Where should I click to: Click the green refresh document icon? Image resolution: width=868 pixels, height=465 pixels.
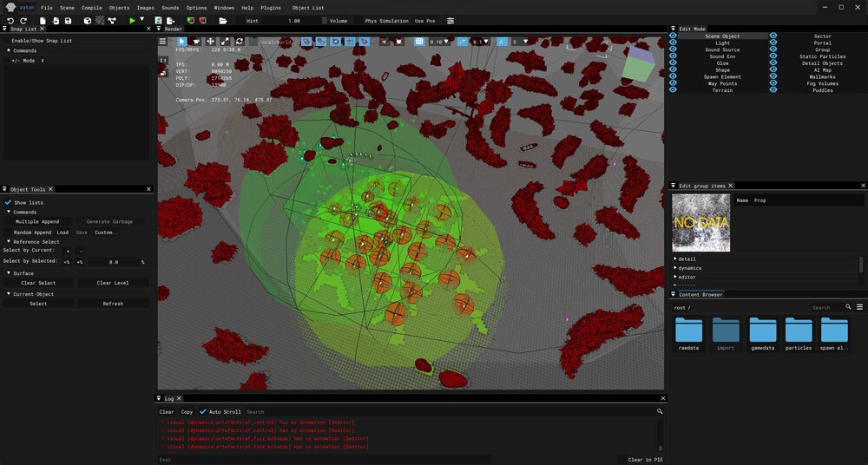click(158, 21)
